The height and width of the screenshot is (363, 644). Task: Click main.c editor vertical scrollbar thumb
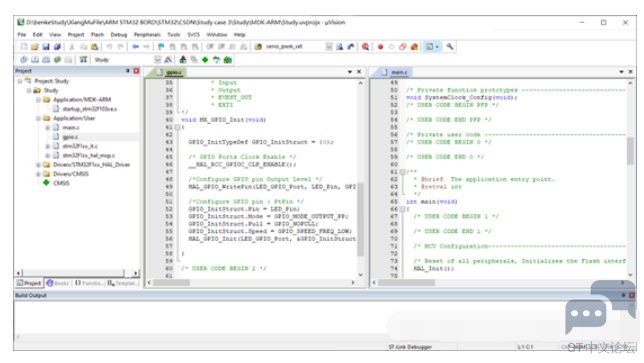630,151
